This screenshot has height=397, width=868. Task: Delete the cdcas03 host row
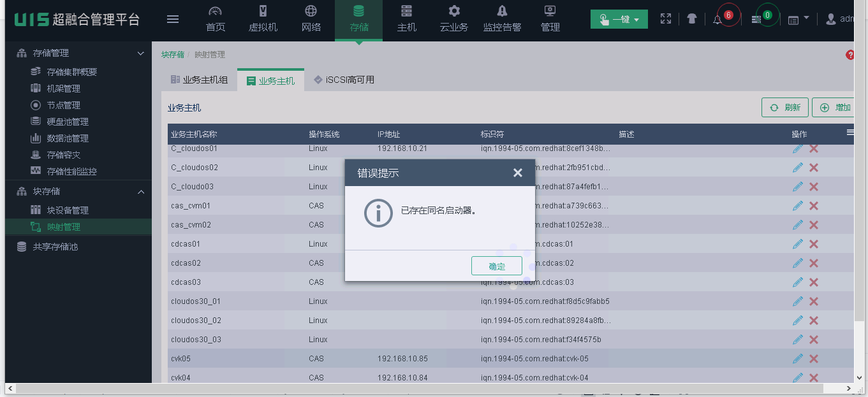click(814, 282)
